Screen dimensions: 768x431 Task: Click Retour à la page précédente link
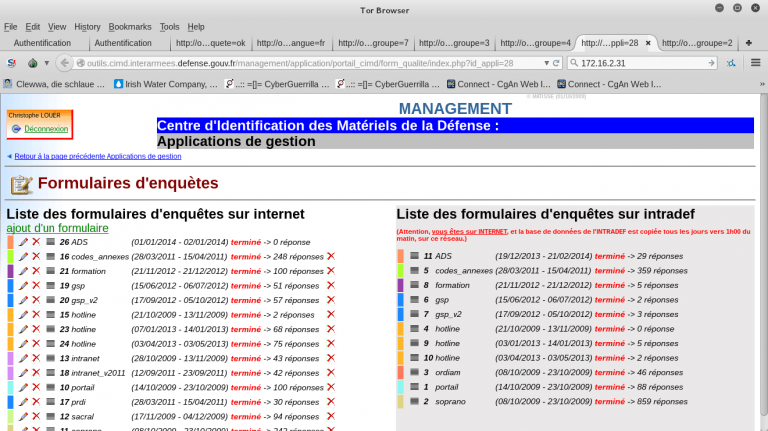pos(98,156)
